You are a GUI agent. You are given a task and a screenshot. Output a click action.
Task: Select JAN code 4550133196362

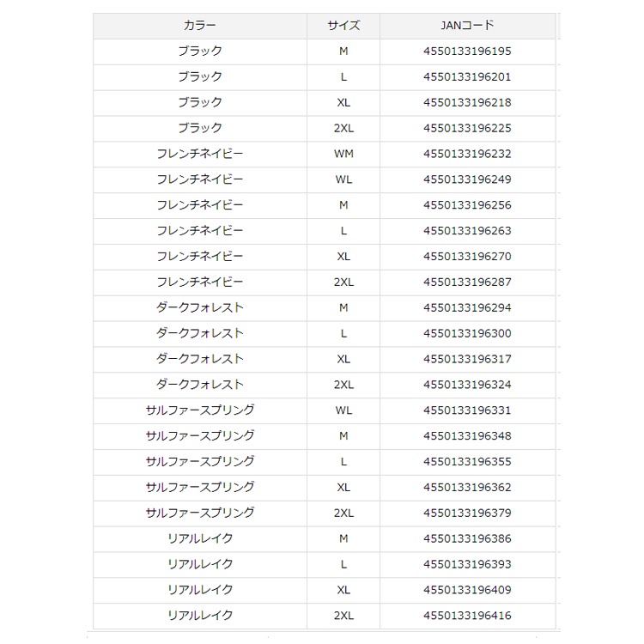point(467,488)
